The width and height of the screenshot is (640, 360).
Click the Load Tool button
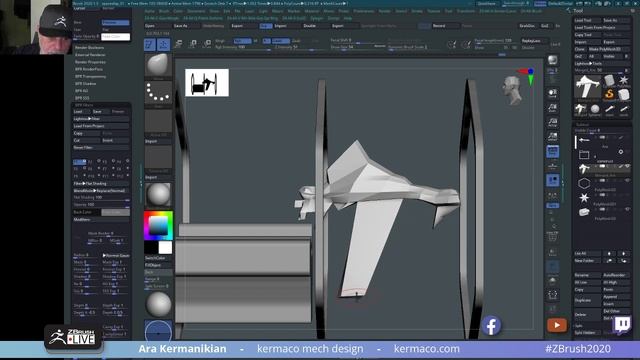tap(587, 20)
